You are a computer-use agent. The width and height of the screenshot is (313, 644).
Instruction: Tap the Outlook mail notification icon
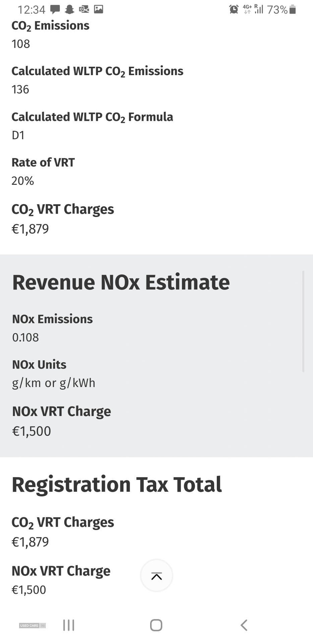click(84, 9)
